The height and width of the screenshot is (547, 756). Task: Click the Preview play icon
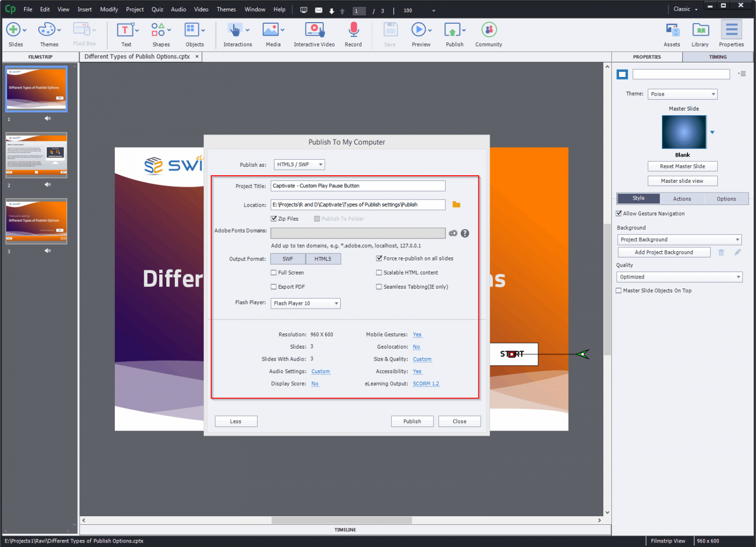(418, 30)
